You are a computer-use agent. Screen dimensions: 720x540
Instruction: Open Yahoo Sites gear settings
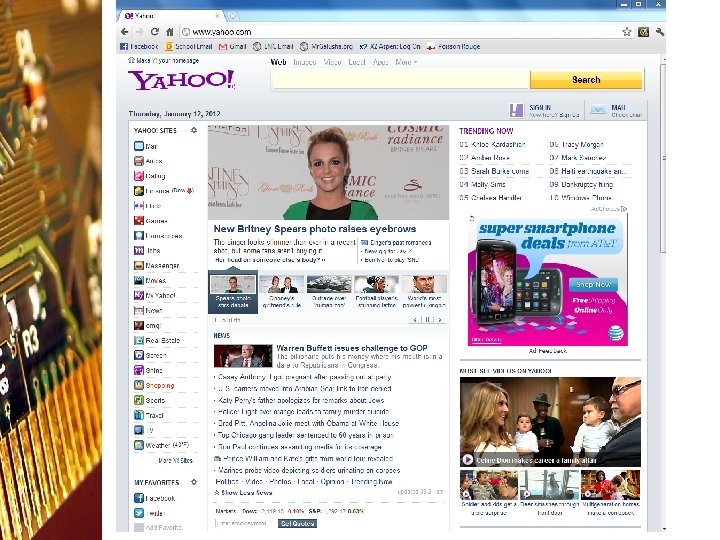pyautogui.click(x=194, y=130)
